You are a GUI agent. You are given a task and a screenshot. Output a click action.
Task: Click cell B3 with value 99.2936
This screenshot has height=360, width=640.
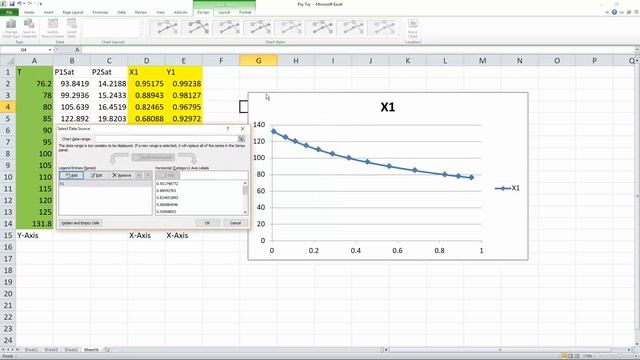click(72, 95)
